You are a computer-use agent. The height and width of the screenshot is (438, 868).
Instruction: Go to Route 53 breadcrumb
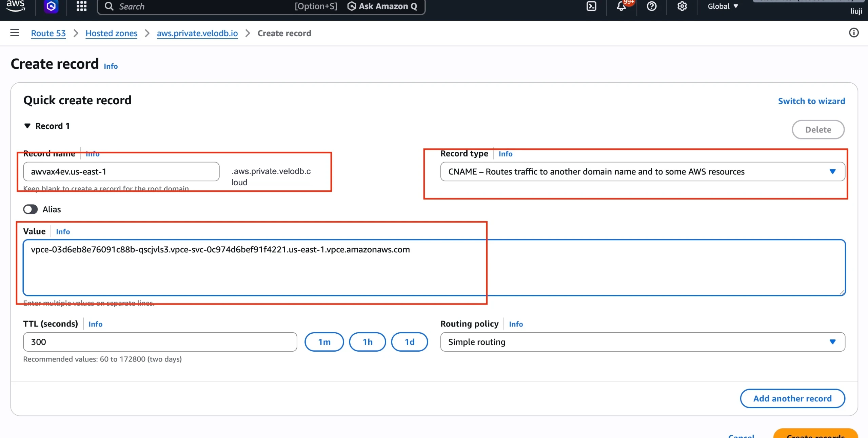point(48,33)
